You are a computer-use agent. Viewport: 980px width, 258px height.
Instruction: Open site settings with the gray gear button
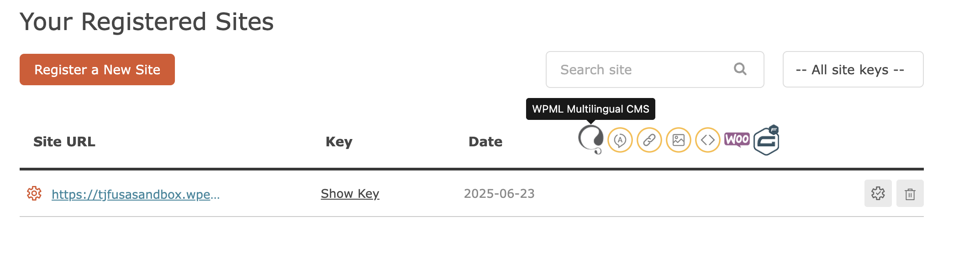(878, 193)
